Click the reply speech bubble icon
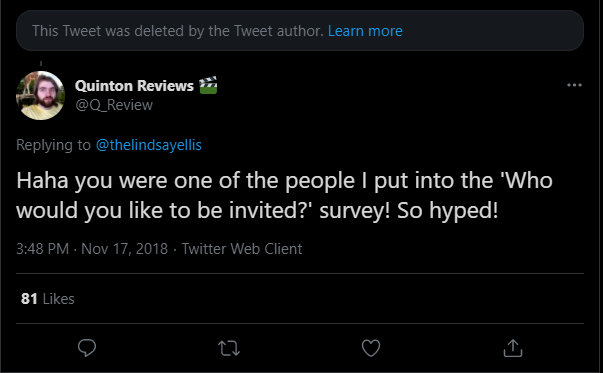Viewport: 603px width, 373px height. [x=87, y=348]
